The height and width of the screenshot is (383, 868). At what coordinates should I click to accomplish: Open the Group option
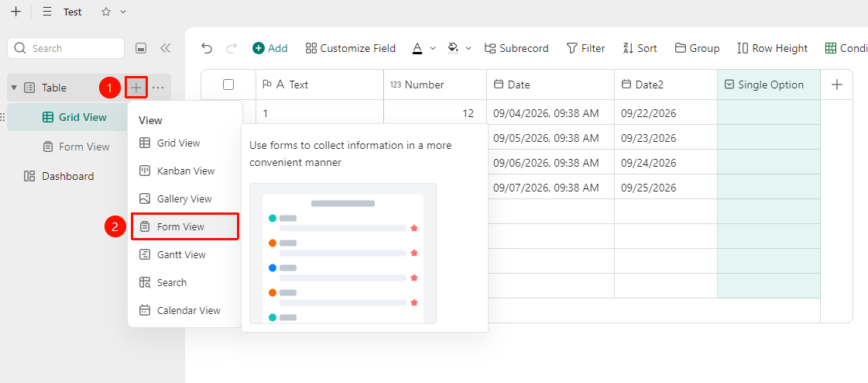[698, 48]
